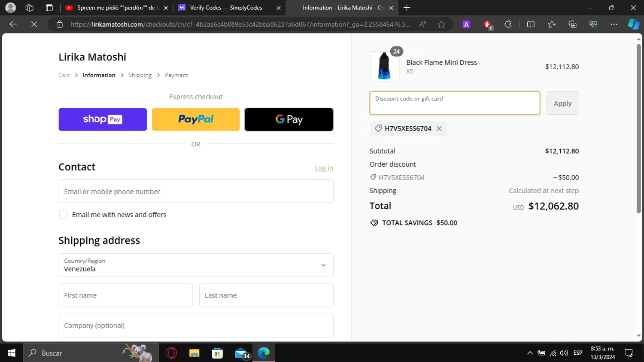The width and height of the screenshot is (644, 362).
Task: Open the Extensions puzzle icon
Action: pos(508,24)
